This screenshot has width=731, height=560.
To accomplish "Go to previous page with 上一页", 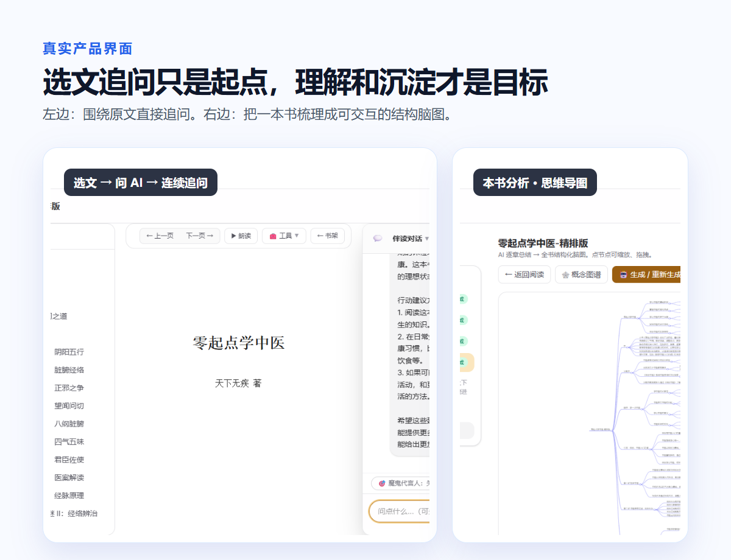I will click(x=160, y=236).
